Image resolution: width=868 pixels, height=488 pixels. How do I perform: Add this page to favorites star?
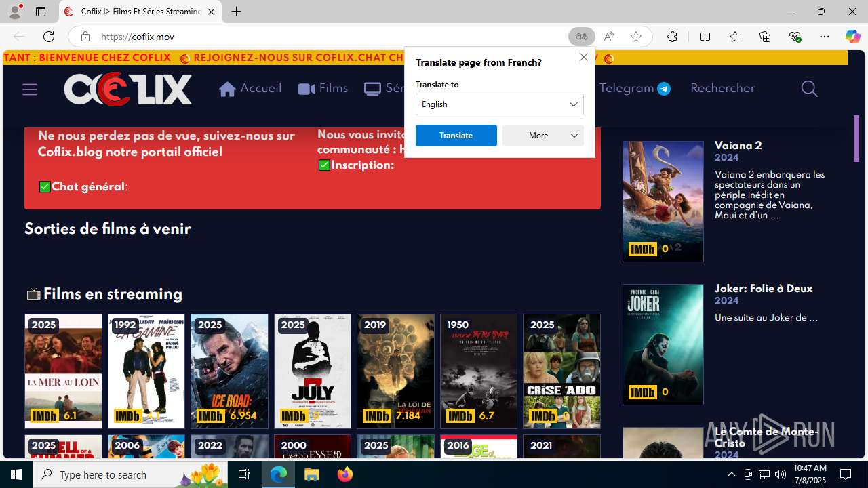tap(636, 37)
